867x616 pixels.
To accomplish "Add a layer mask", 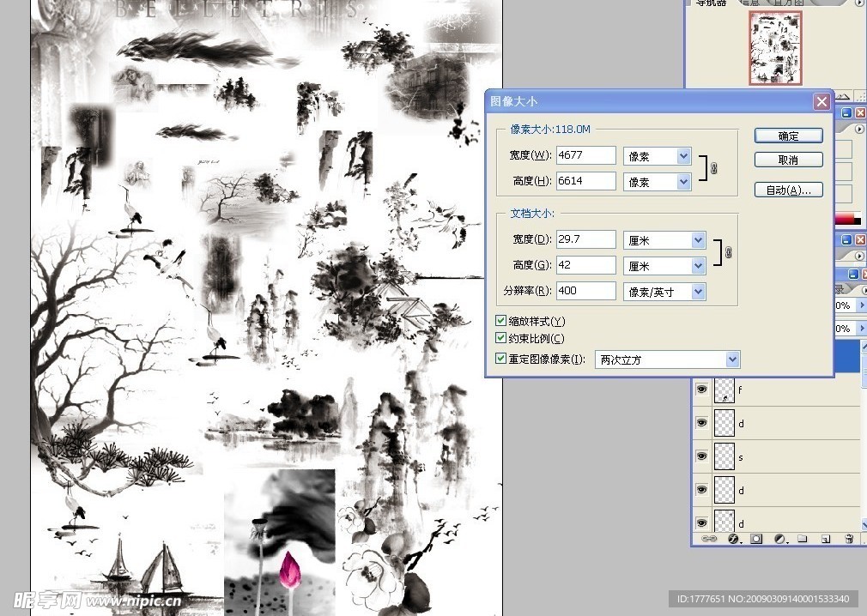I will click(757, 540).
